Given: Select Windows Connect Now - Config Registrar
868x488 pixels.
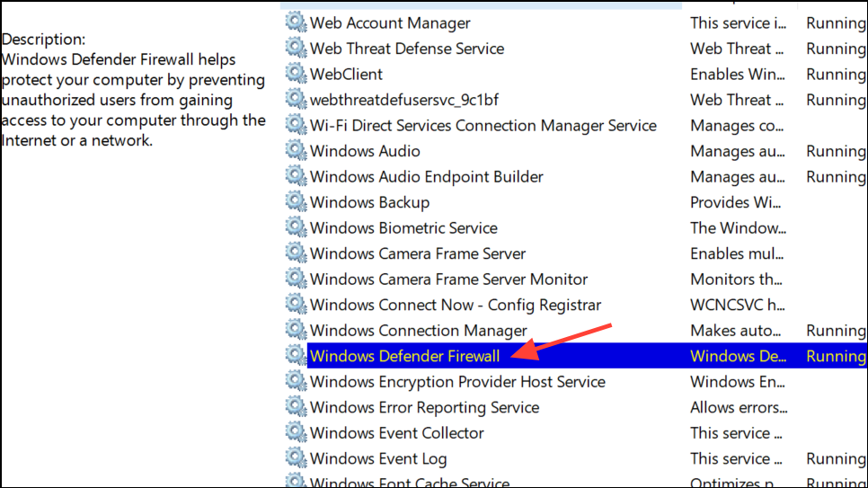Looking at the screenshot, I should pyautogui.click(x=455, y=306).
